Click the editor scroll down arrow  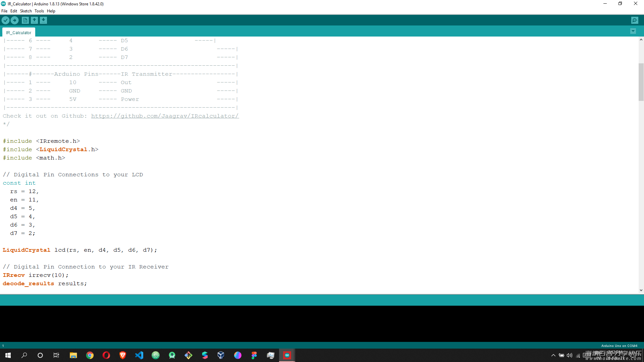641,291
